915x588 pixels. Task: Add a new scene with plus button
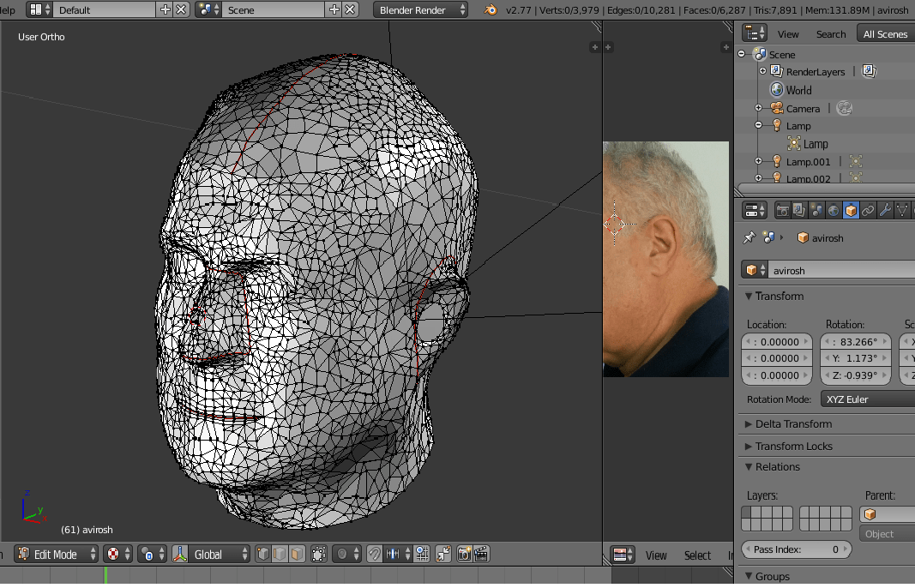point(334,9)
